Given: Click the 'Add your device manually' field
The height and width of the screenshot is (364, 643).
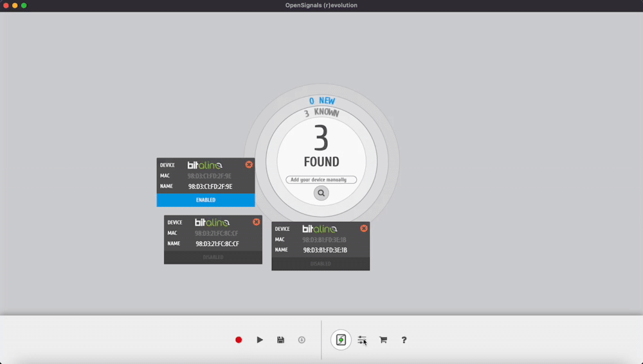Looking at the screenshot, I should pyautogui.click(x=321, y=179).
